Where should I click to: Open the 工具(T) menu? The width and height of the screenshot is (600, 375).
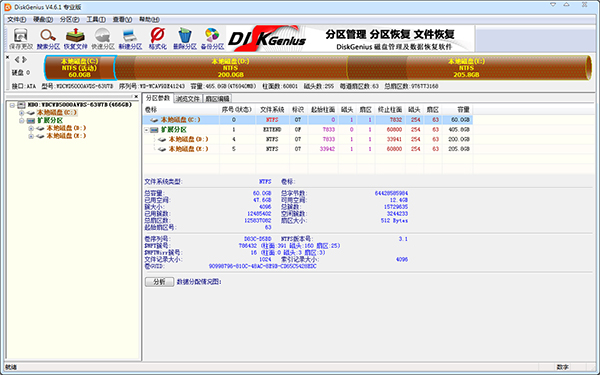pos(96,20)
